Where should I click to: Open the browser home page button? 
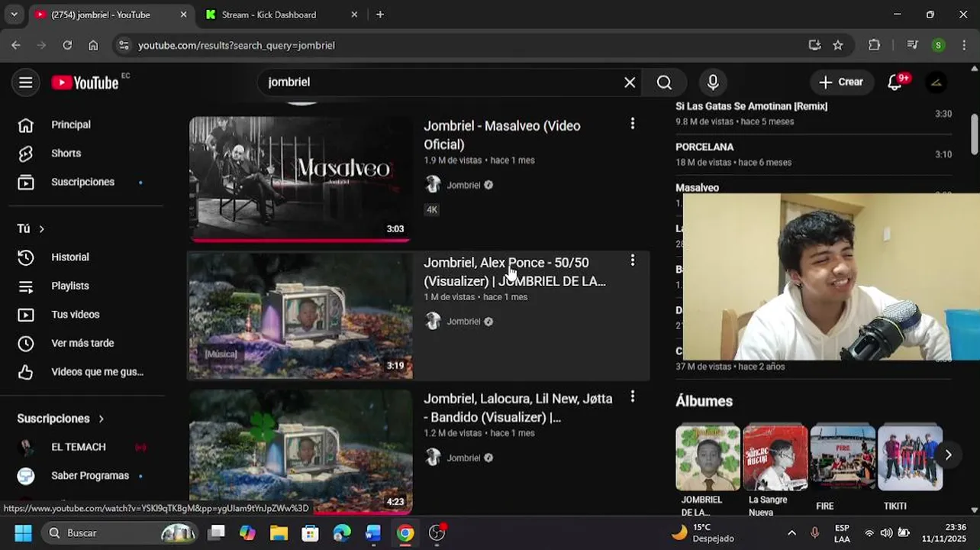(93, 45)
